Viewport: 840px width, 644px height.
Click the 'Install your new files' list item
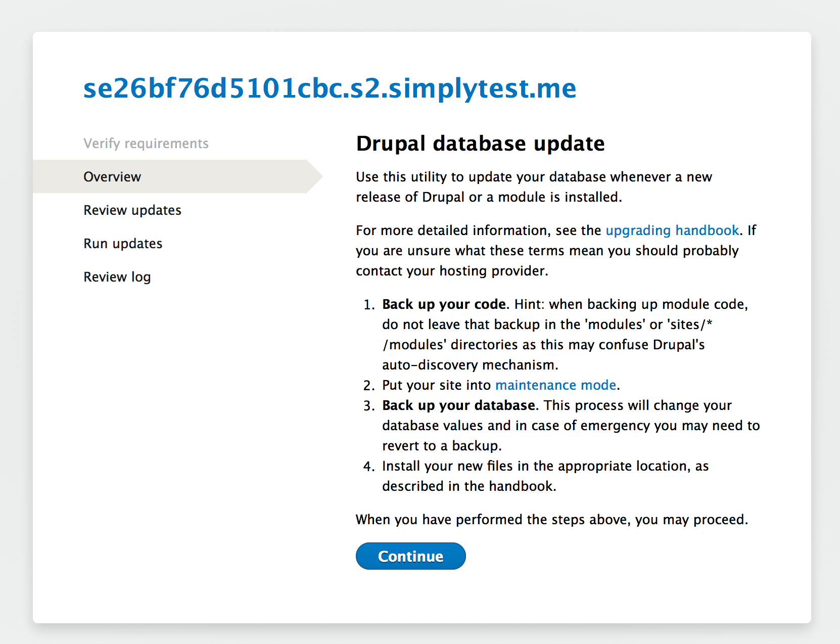(x=545, y=466)
